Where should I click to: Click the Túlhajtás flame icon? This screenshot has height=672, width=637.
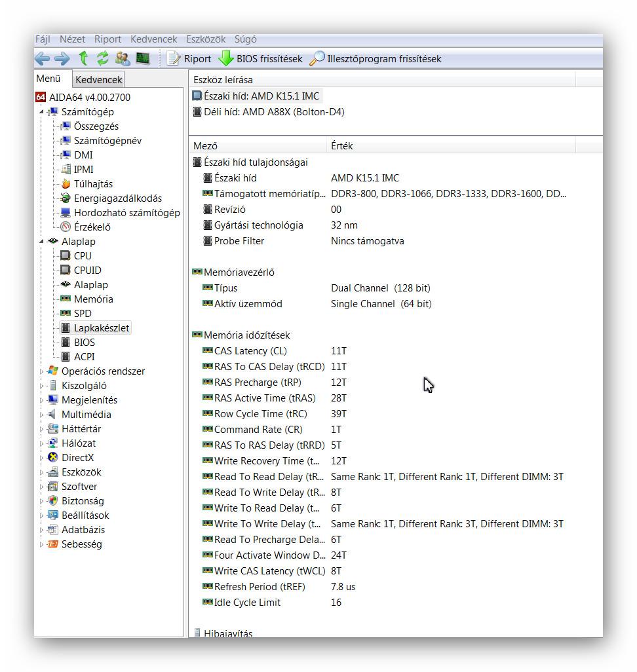click(x=66, y=184)
